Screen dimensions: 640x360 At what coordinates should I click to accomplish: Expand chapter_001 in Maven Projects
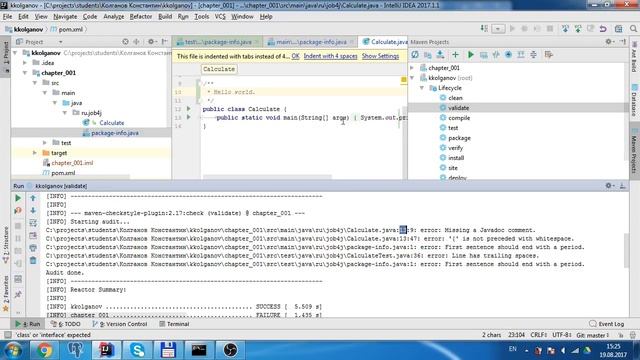point(412,68)
